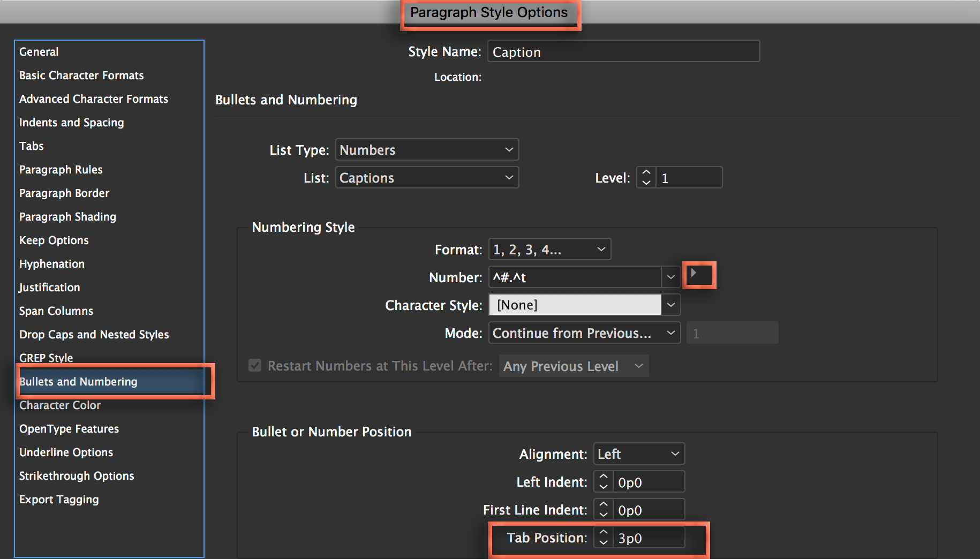Click the Left Indent stepper arrows
980x559 pixels.
point(604,482)
